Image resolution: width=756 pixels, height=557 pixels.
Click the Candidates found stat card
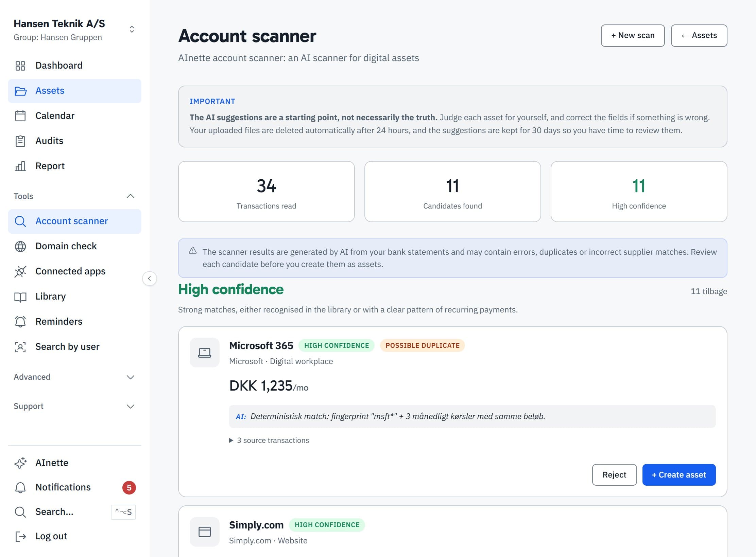point(452,192)
